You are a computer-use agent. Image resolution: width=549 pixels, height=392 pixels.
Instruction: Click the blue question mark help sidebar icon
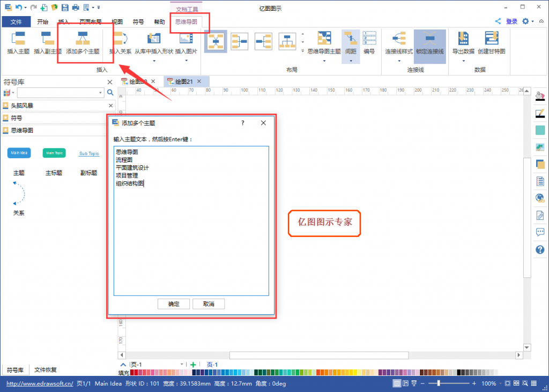coord(540,249)
